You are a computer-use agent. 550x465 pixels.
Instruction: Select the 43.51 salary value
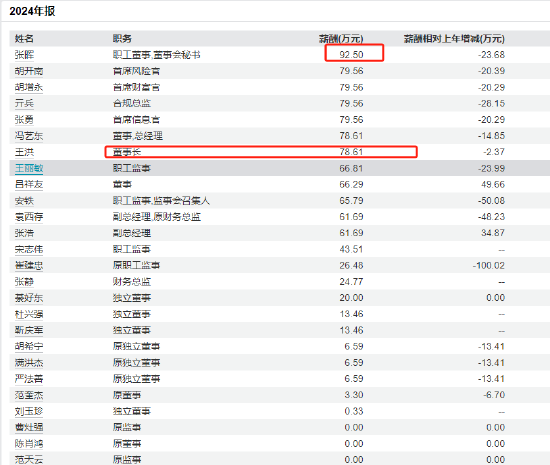point(351,249)
